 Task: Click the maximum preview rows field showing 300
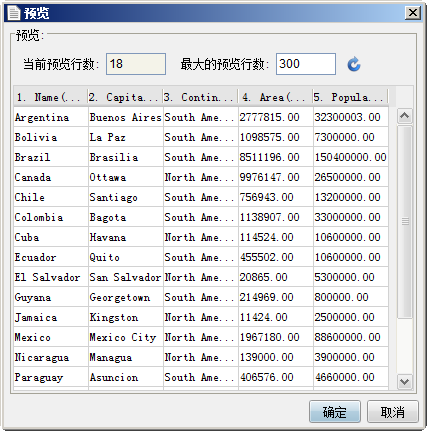coord(306,64)
